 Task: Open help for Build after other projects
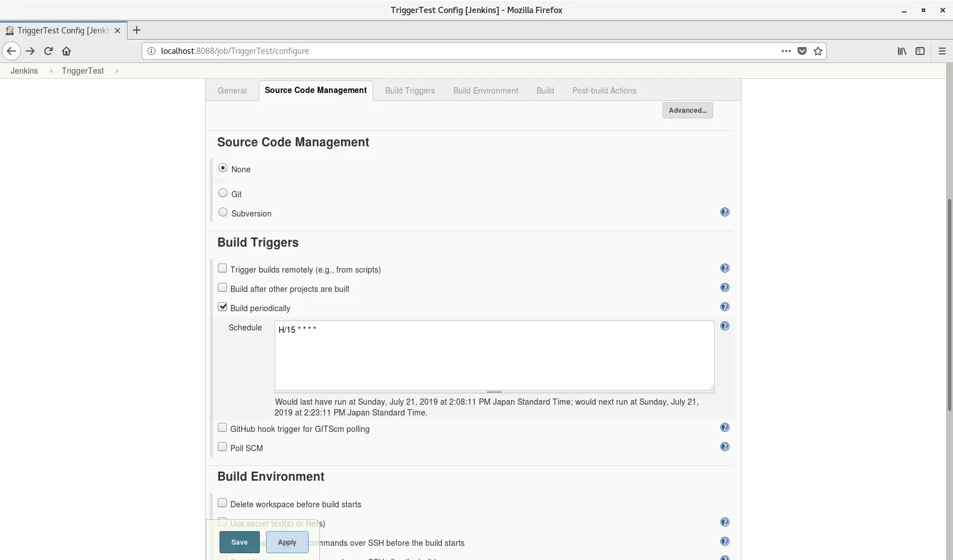[x=725, y=287]
